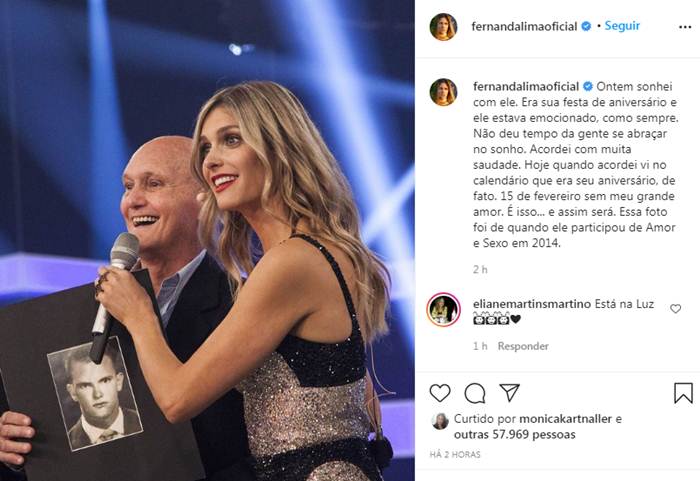Open the caption username fernandalimaoficial
This screenshot has height=481, width=700.
coord(526,86)
